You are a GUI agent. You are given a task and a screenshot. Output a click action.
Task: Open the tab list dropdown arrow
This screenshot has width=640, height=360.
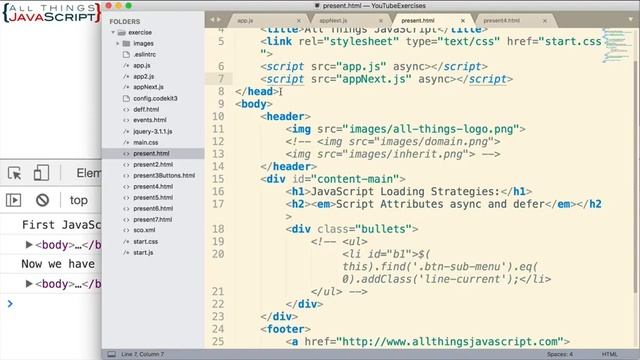pos(631,19)
